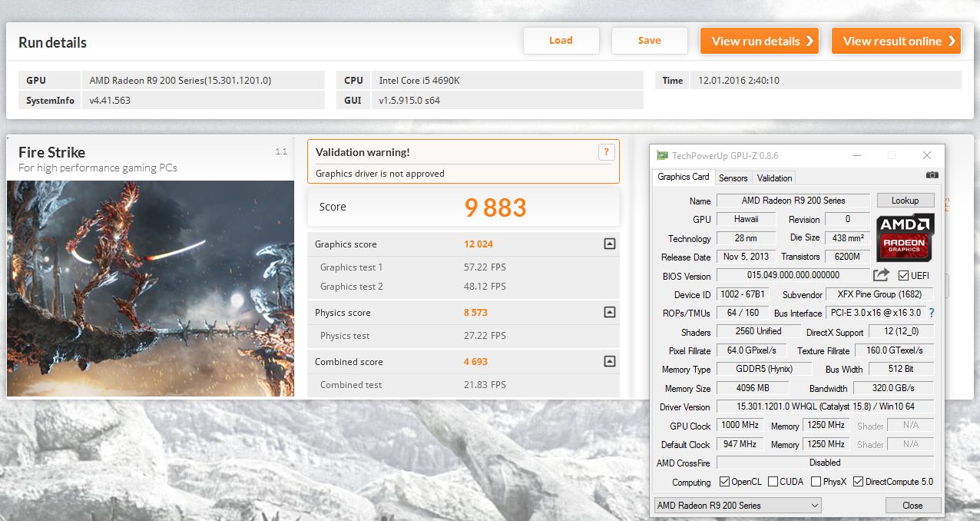This screenshot has height=521, width=980.
Task: Collapse the Graphics score section
Action: (609, 244)
